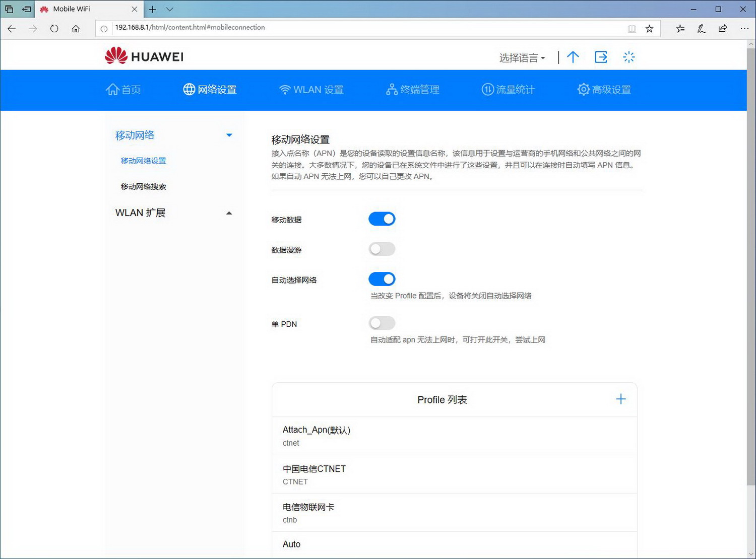Turn off 自动选择网络 automatic network selection

click(x=382, y=279)
